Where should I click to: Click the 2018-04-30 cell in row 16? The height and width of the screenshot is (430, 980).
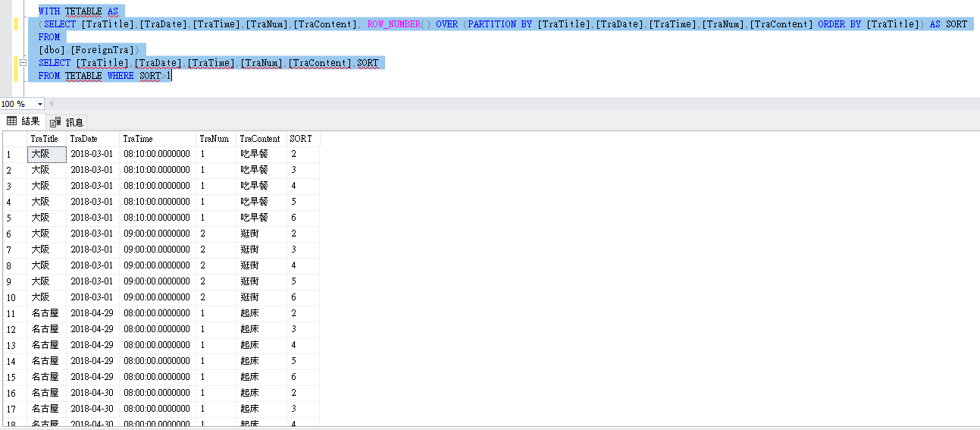[93, 393]
